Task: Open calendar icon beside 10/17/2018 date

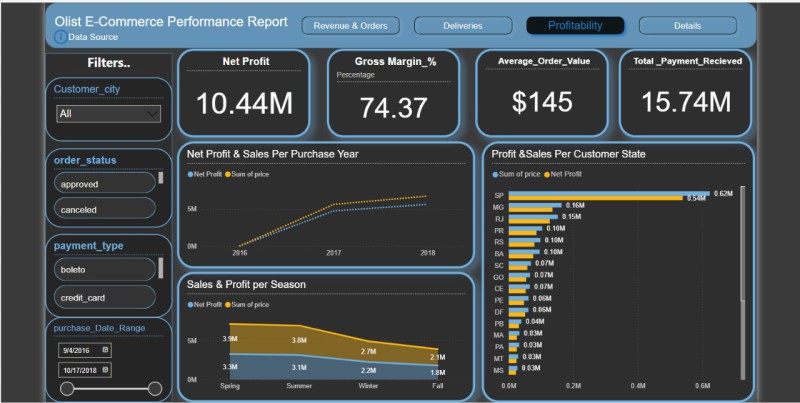Action: 105,370
